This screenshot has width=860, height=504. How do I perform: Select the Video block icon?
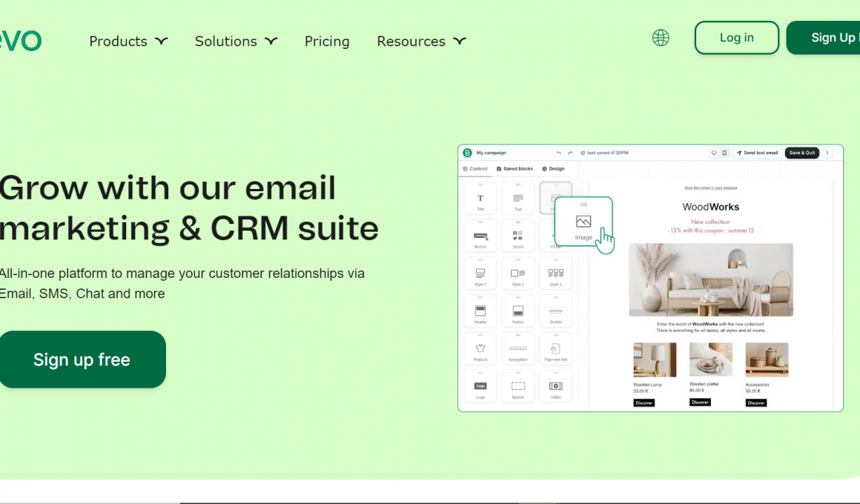(x=555, y=386)
